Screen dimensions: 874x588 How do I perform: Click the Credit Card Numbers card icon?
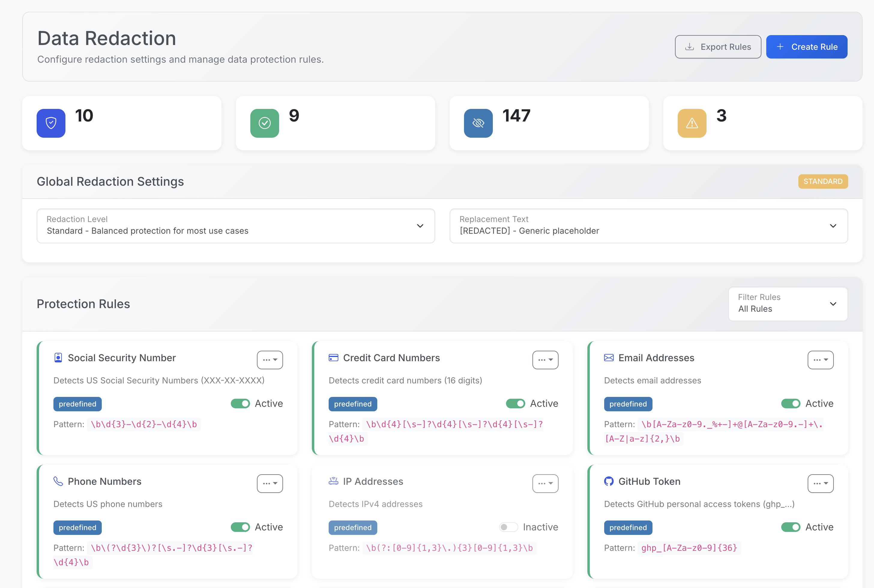333,358
